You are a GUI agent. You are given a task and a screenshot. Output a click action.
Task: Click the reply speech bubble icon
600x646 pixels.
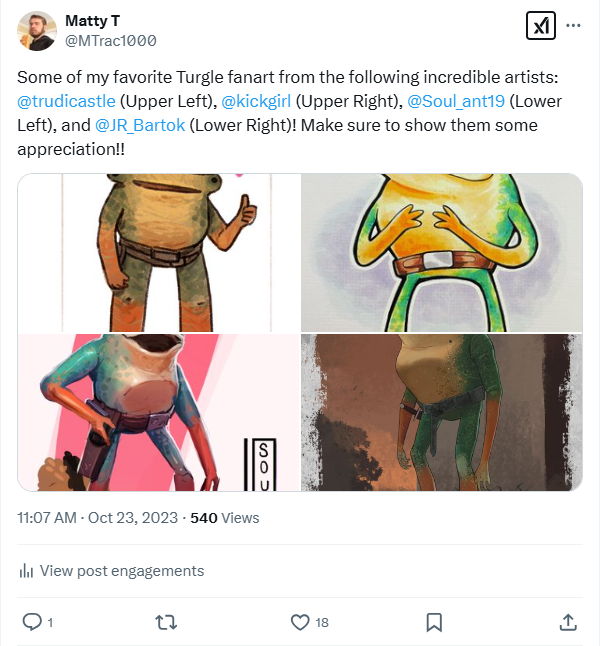32,622
